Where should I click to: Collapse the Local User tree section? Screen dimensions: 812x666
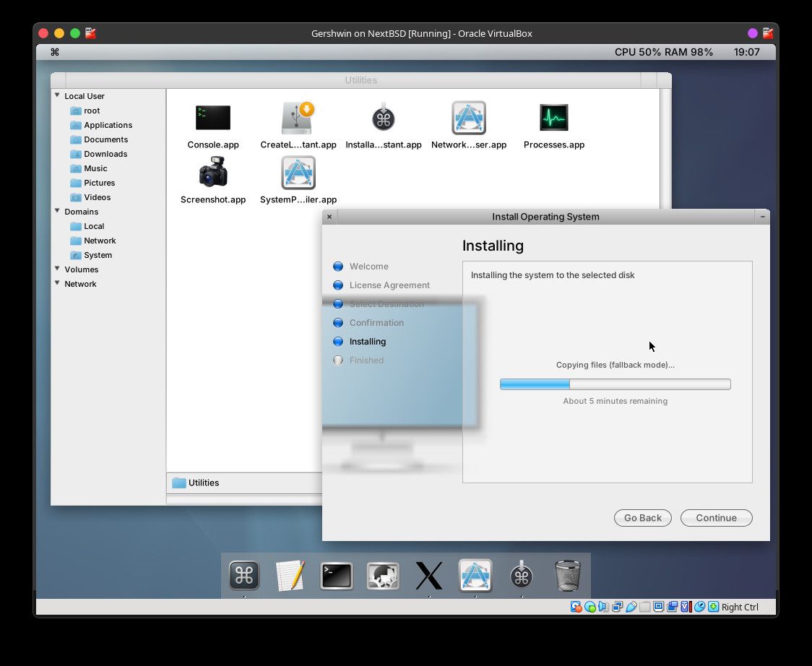57,95
